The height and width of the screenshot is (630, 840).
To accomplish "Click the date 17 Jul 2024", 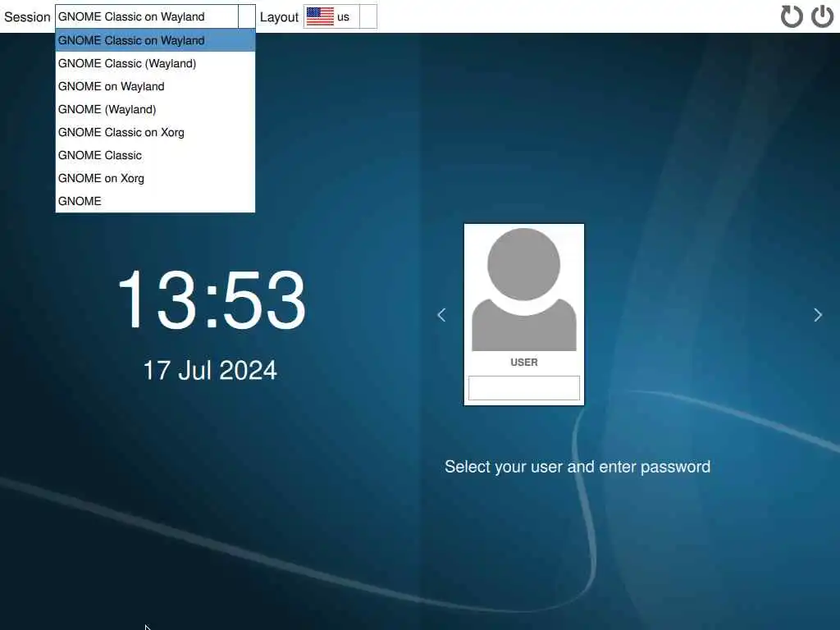I will coord(210,370).
